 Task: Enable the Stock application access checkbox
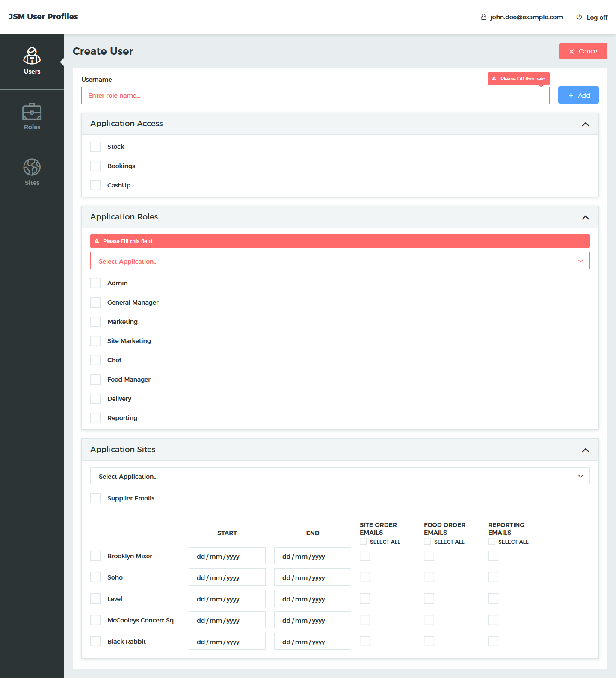point(95,147)
